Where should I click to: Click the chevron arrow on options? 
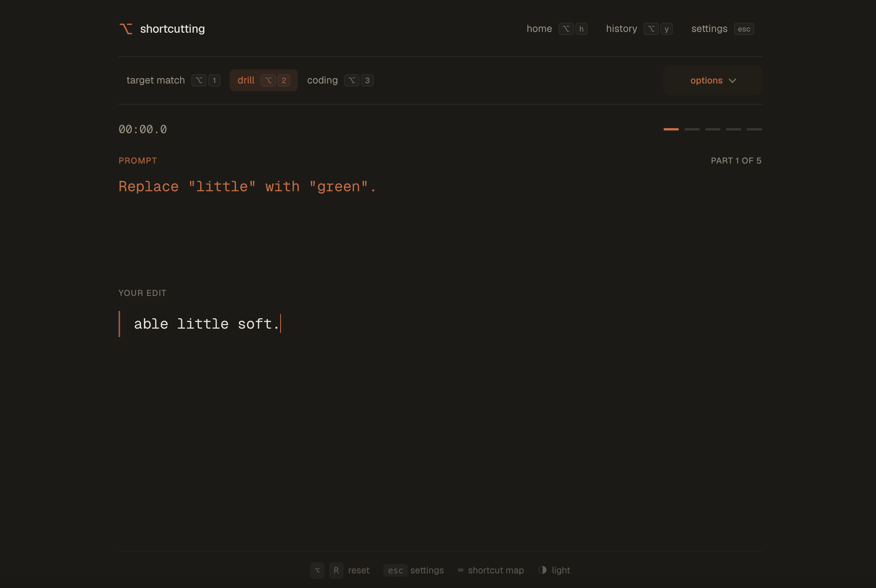pyautogui.click(x=732, y=81)
